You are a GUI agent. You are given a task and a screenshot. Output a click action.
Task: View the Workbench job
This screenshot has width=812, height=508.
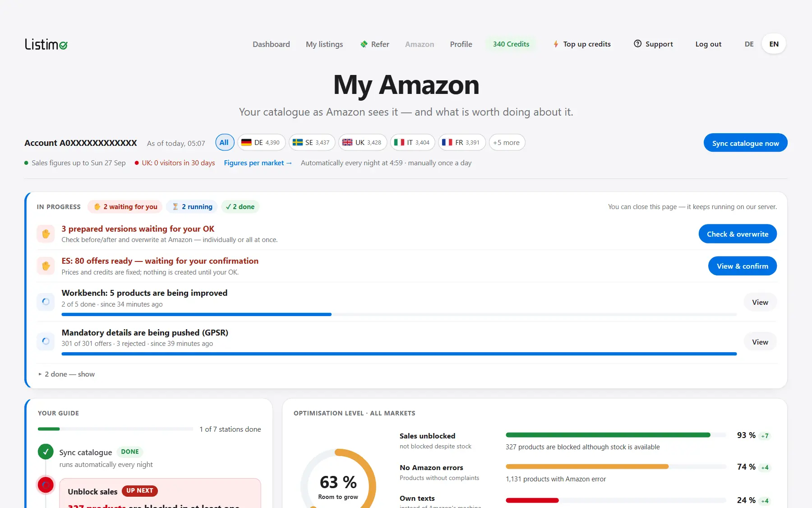760,303
